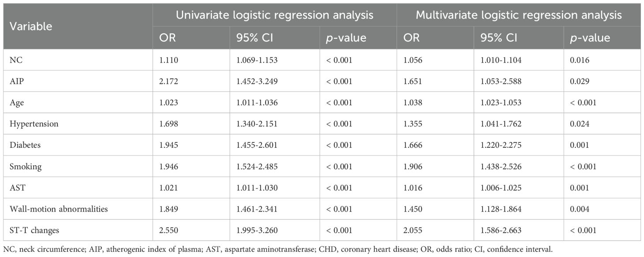This screenshot has width=644, height=257.
Task: Click the Hypertension row label
Action: pos(34,124)
